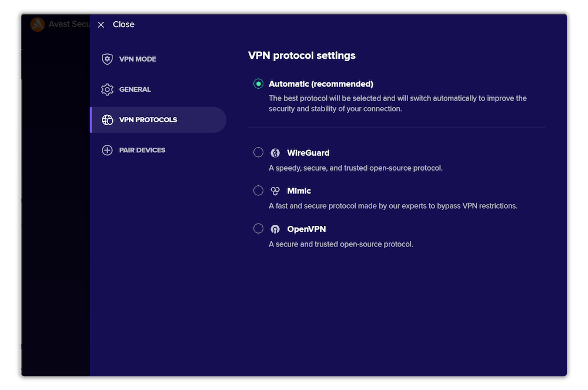The width and height of the screenshot is (588, 390).
Task: Click the General settings gear icon
Action: [x=107, y=89]
